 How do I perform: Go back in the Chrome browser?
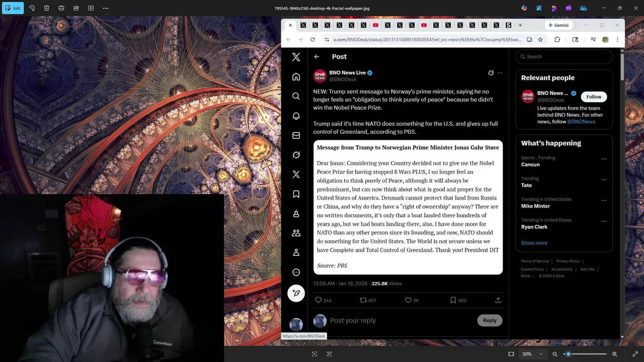(288, 40)
